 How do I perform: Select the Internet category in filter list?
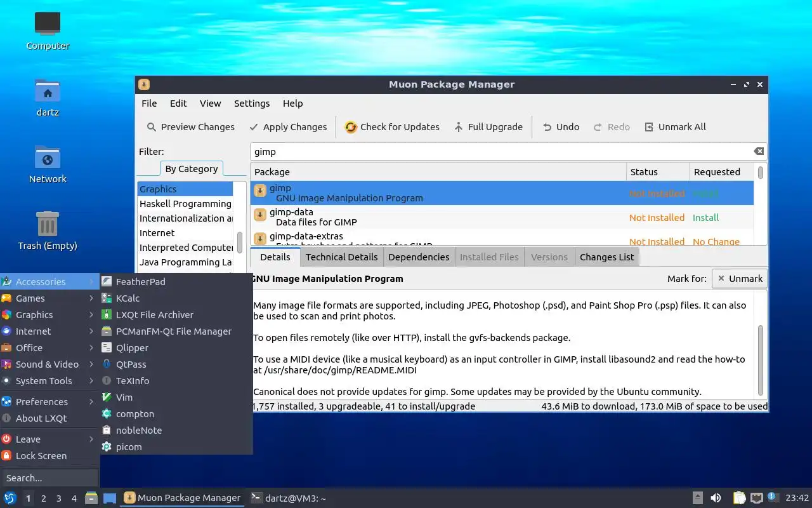185,233
